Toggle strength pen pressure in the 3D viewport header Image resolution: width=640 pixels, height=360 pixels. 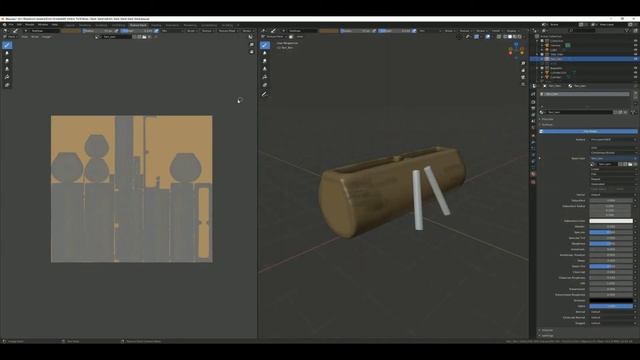coord(414,31)
